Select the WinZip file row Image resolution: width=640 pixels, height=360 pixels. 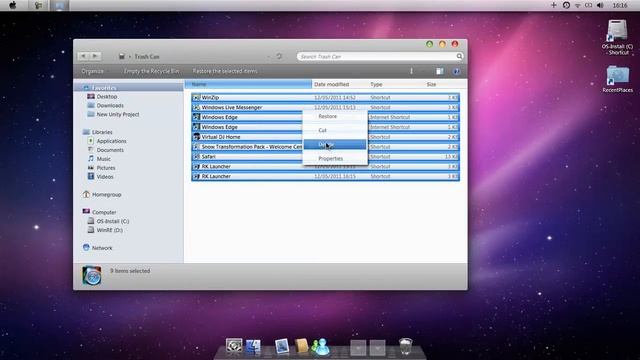(325, 98)
